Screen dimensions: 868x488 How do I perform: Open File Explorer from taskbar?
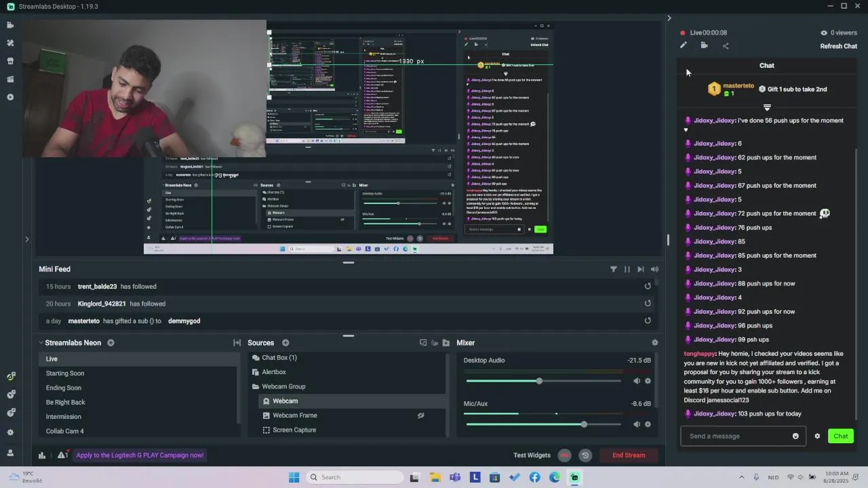[435, 477]
